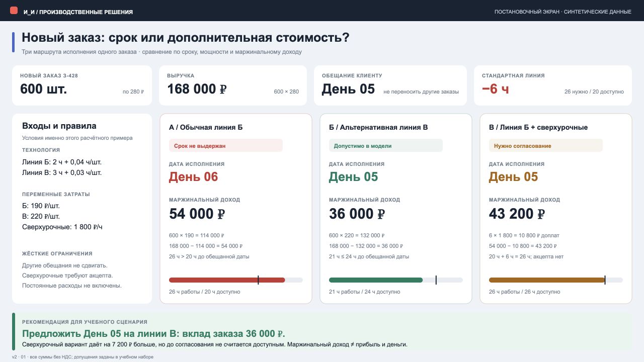Screen dimensions: 644x362
Task: Click the subtitle 'Три маршрута исполнения одного заказа'
Action: tap(78, 52)
